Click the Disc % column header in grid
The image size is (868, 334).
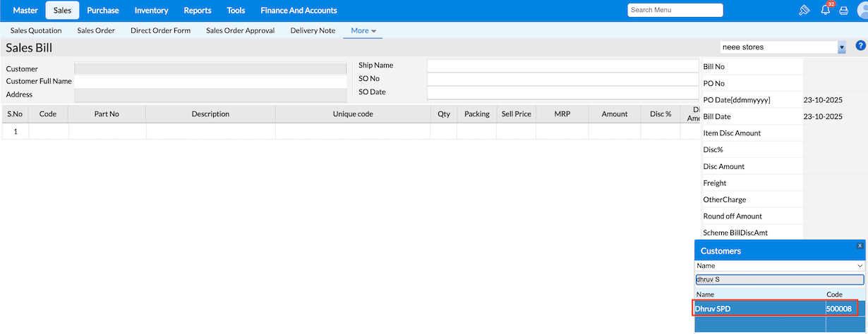(x=660, y=114)
